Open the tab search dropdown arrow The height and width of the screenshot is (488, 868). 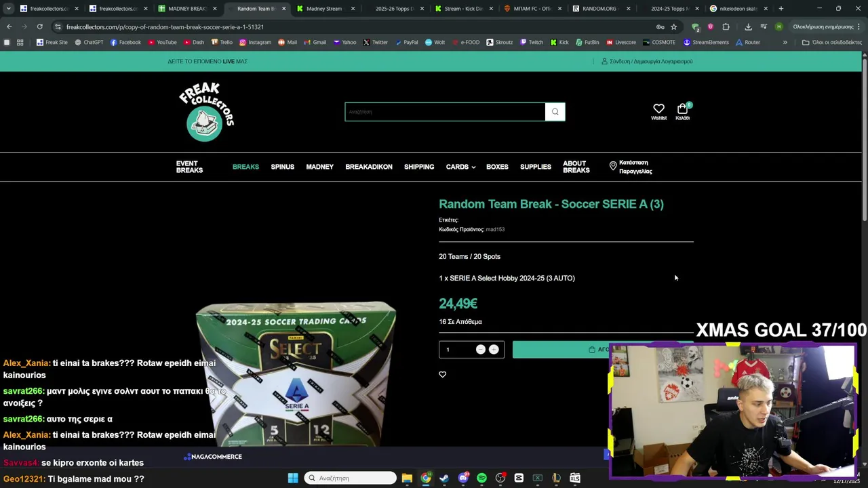pyautogui.click(x=8, y=9)
